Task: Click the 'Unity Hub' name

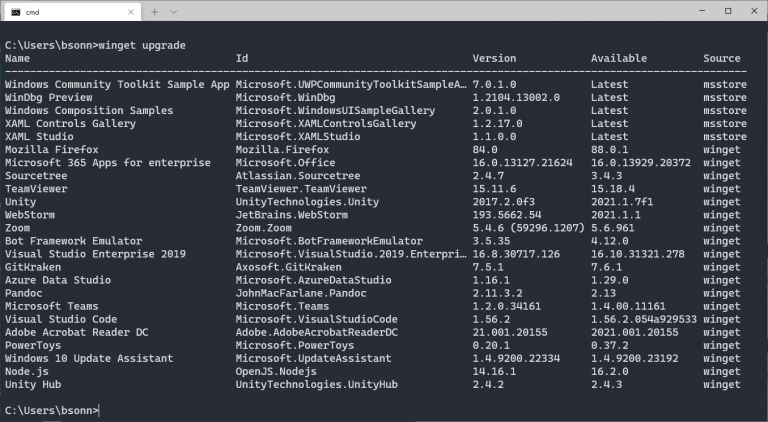Action: (x=33, y=384)
